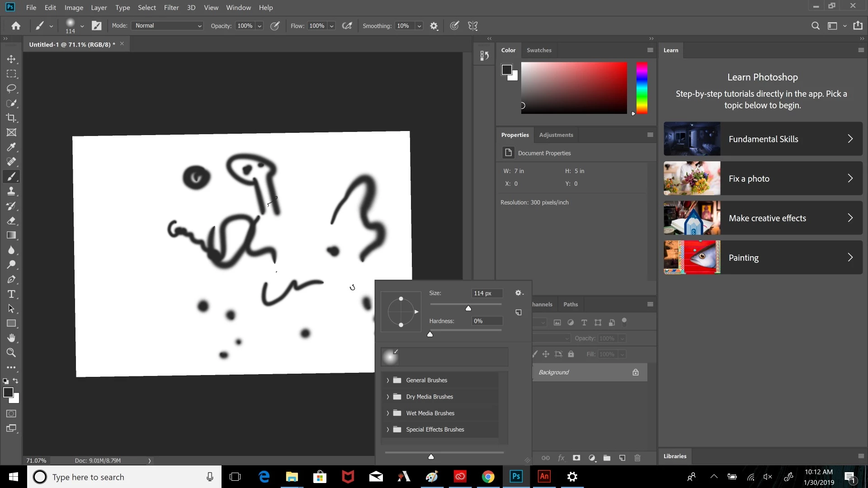Image resolution: width=868 pixels, height=488 pixels.
Task: Switch to the Swatches tab
Action: pyautogui.click(x=539, y=50)
